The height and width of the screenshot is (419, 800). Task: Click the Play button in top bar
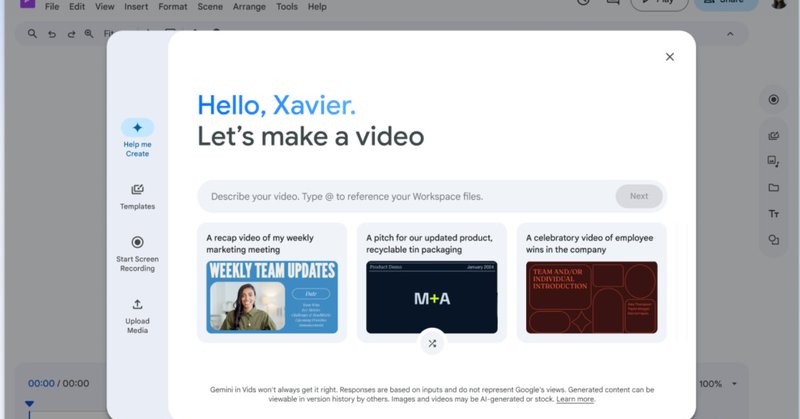tap(659, 3)
